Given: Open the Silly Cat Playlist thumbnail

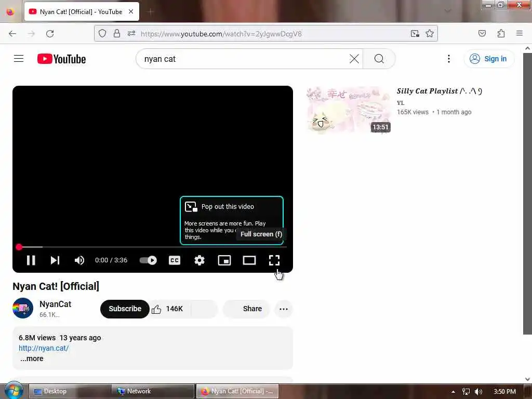Looking at the screenshot, I should 349,110.
